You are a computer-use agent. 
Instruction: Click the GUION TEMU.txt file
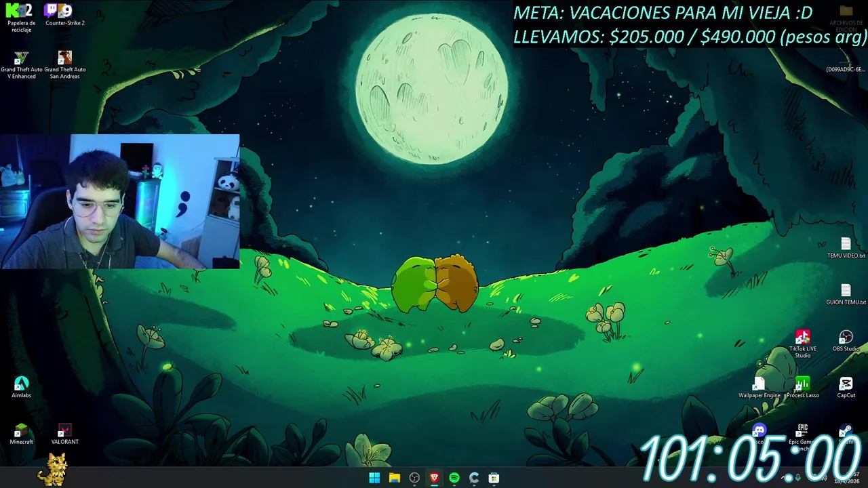click(846, 295)
